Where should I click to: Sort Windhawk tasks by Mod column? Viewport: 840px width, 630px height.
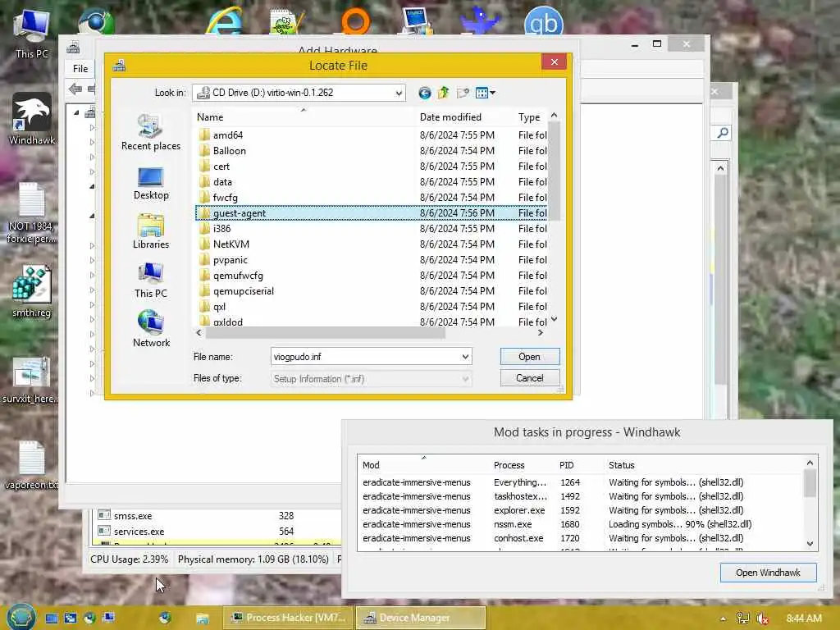pyautogui.click(x=423, y=465)
